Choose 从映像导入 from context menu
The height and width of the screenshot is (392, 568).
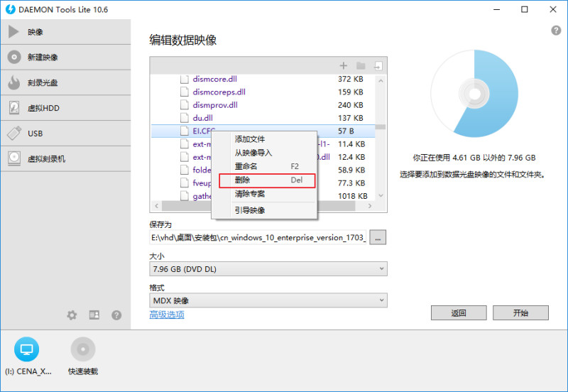point(264,153)
